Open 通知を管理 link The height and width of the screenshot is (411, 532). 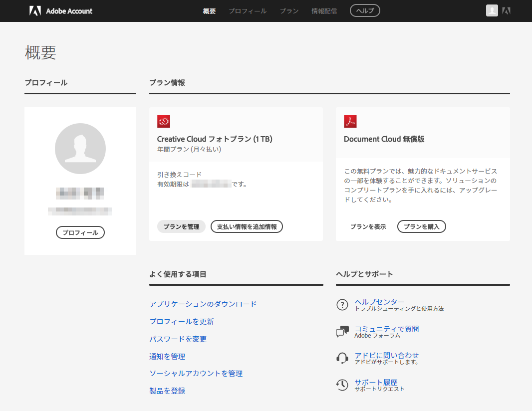pos(167,357)
